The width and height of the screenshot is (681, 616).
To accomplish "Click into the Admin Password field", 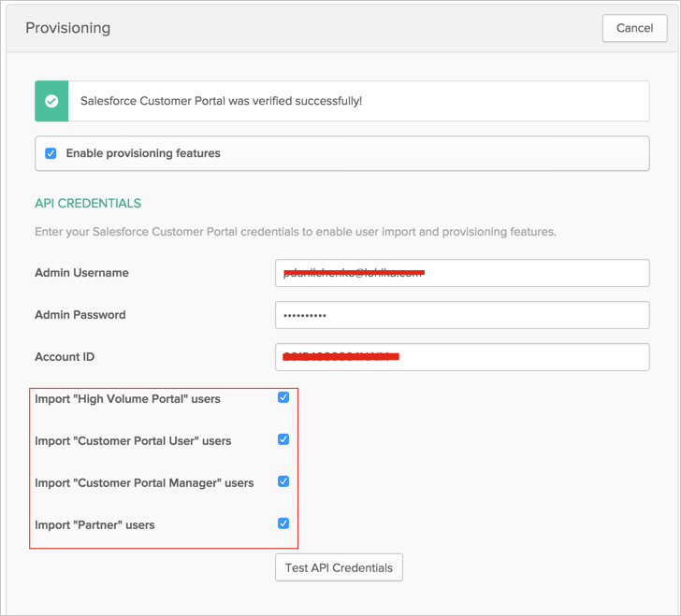I will click(x=462, y=315).
